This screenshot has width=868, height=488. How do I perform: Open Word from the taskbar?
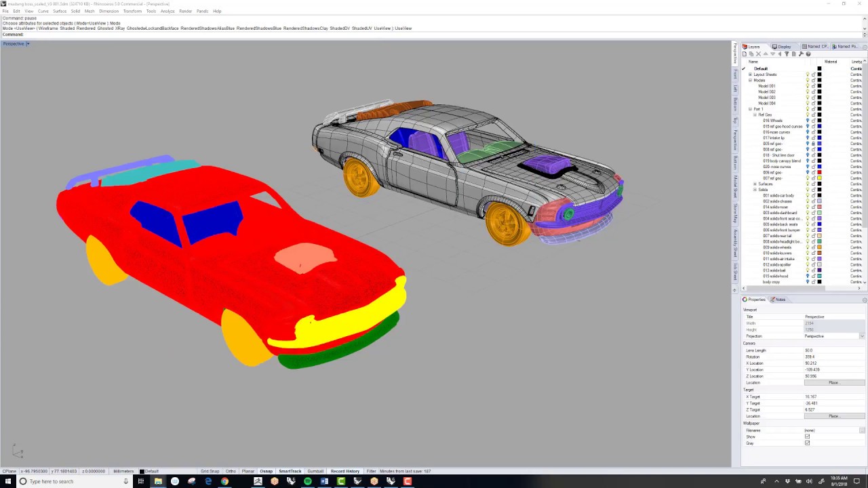pyautogui.click(x=324, y=481)
